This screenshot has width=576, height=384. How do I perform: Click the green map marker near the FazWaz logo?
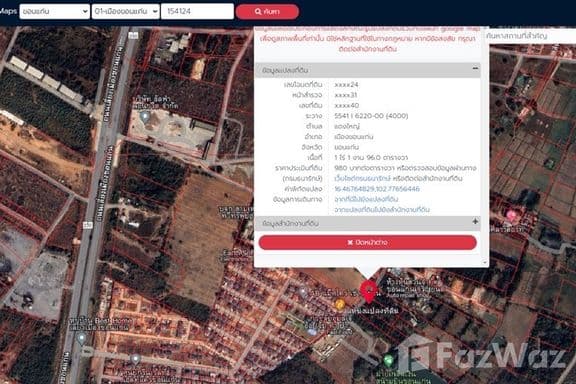tap(388, 360)
